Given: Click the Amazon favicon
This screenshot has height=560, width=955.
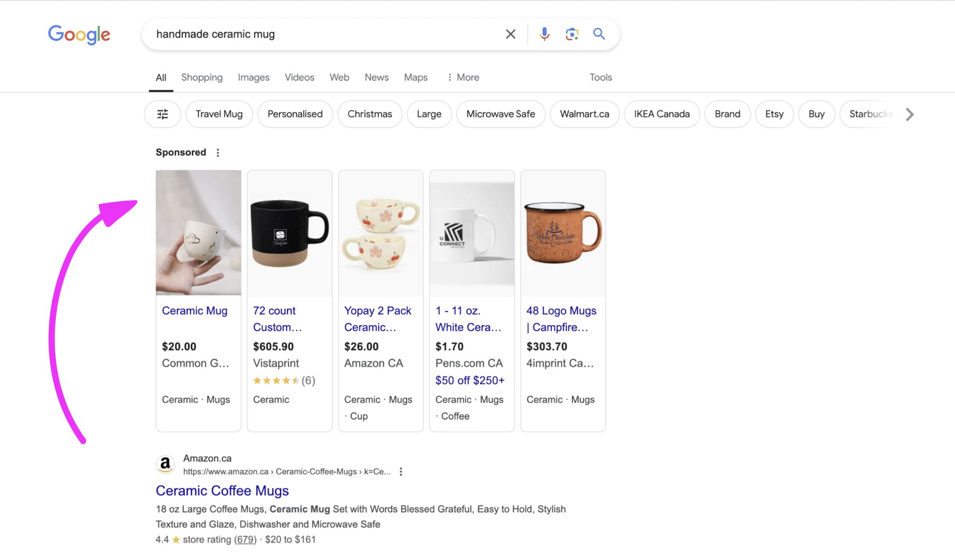Looking at the screenshot, I should (x=165, y=464).
